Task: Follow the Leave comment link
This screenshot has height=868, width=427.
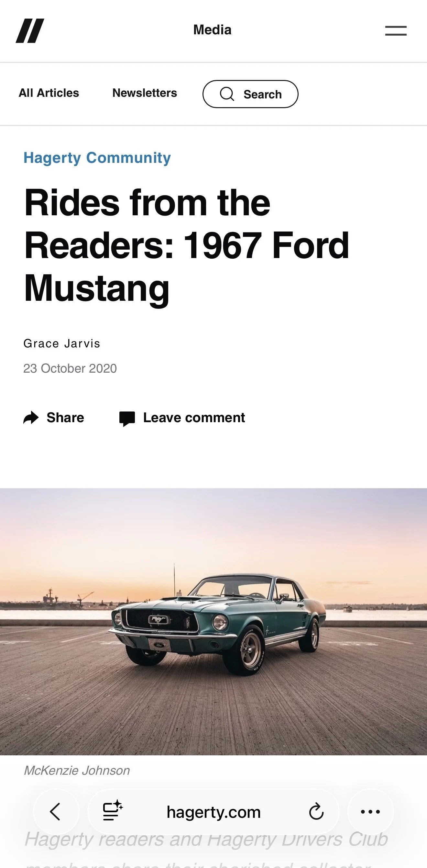Action: [x=194, y=418]
